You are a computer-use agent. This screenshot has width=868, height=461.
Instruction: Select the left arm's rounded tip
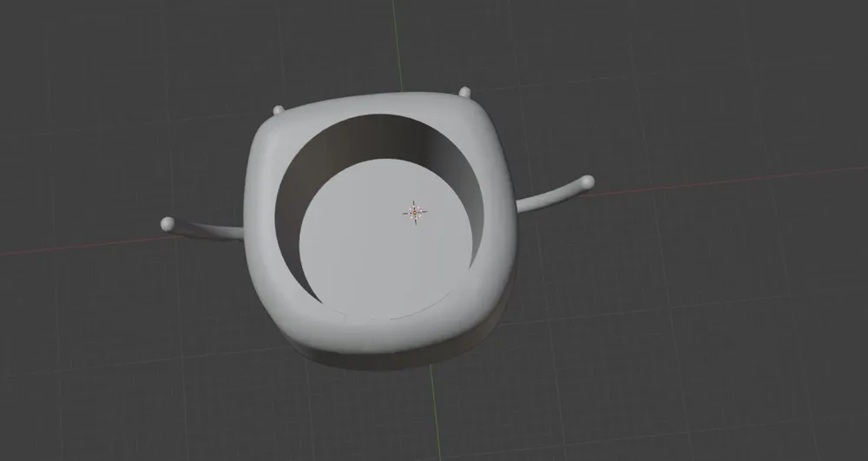click(168, 224)
